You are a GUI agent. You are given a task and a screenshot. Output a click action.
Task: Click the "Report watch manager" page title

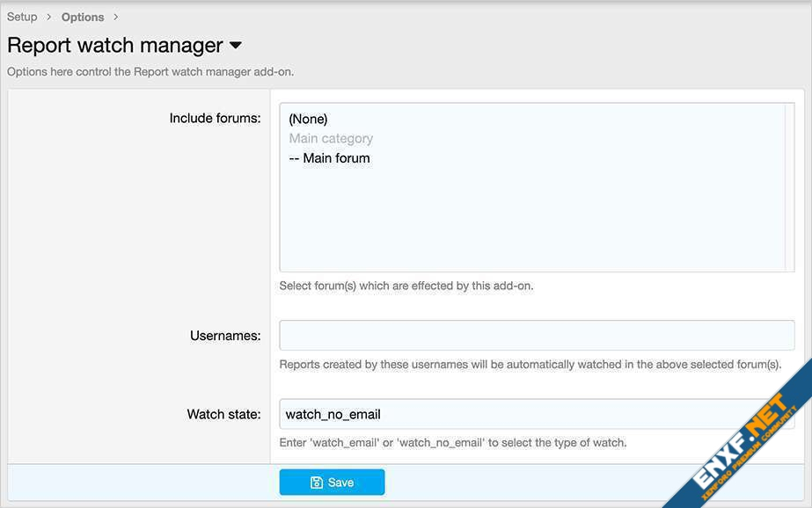(115, 46)
